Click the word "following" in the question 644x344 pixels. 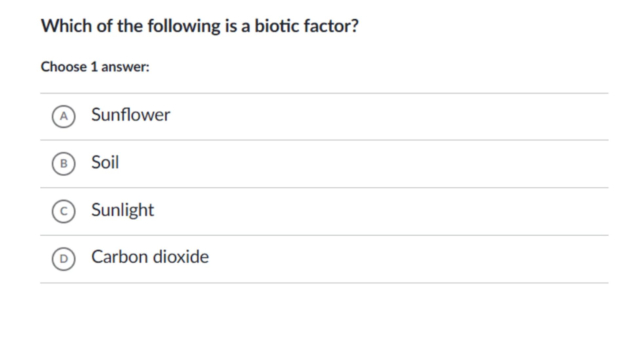coord(184,26)
